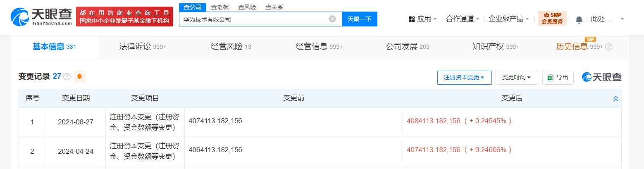
Task: Open the 应用 dropdown menu
Action: point(422,19)
